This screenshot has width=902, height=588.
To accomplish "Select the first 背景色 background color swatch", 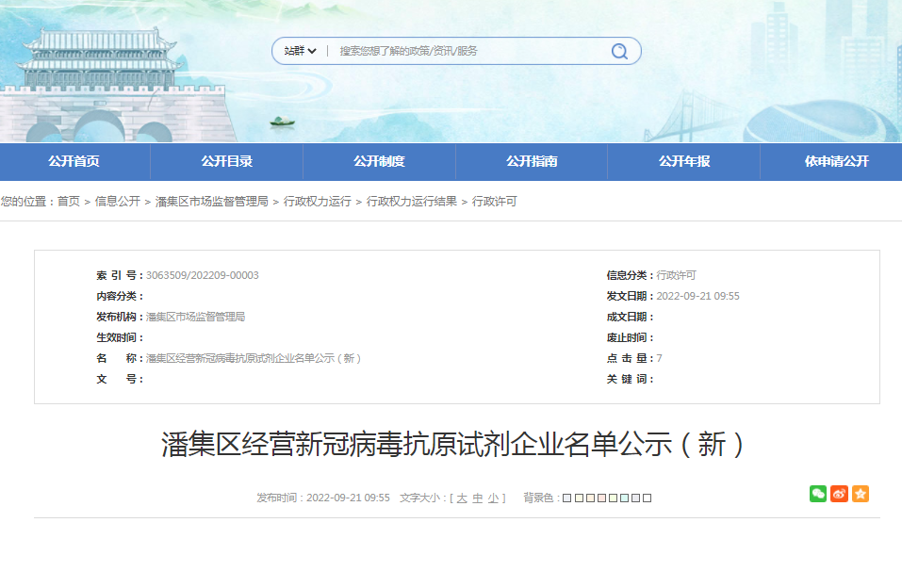I will click(567, 497).
